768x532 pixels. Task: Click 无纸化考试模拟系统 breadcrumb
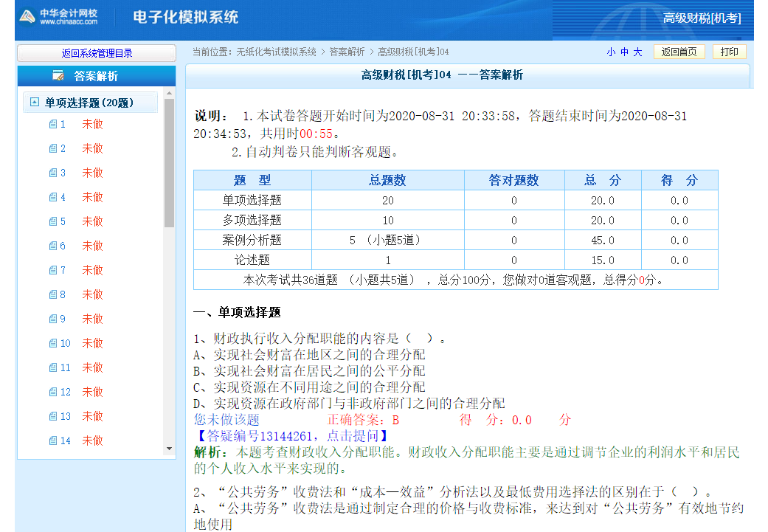[276, 52]
